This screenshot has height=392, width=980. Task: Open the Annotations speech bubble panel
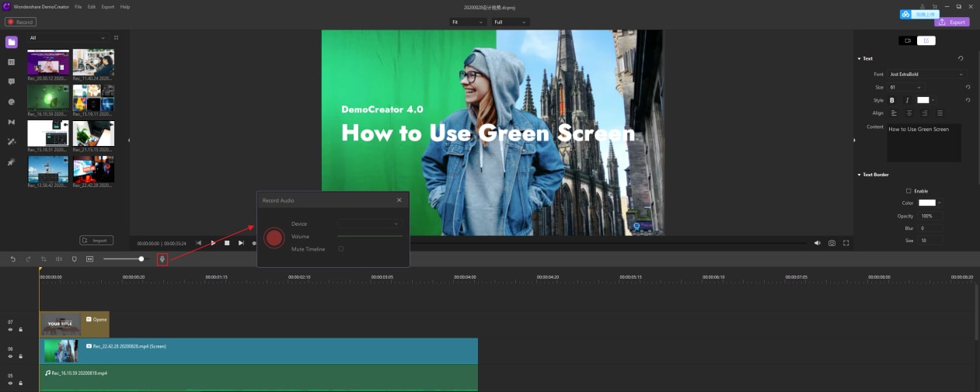pyautogui.click(x=11, y=82)
